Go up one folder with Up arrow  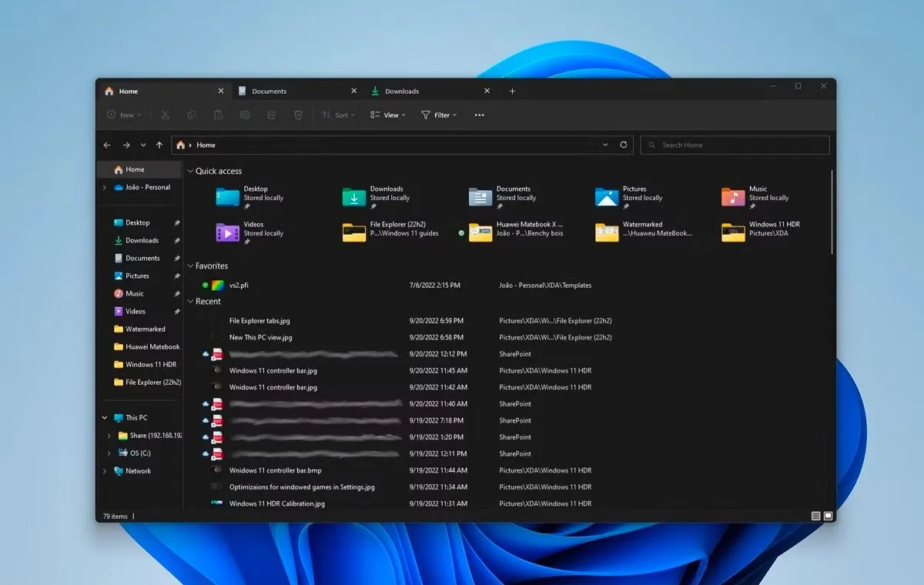point(159,145)
